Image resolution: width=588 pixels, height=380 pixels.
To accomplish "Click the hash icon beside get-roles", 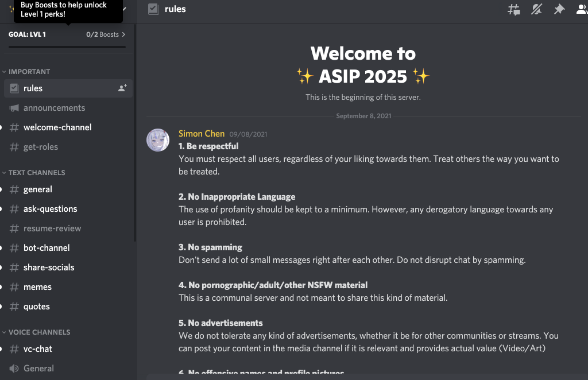I will 14,147.
